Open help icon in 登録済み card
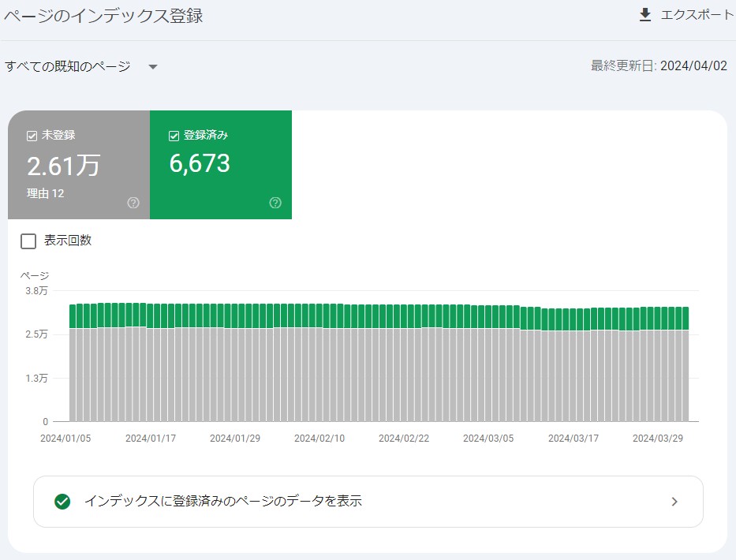Screen dimensions: 736x560 [x=275, y=203]
